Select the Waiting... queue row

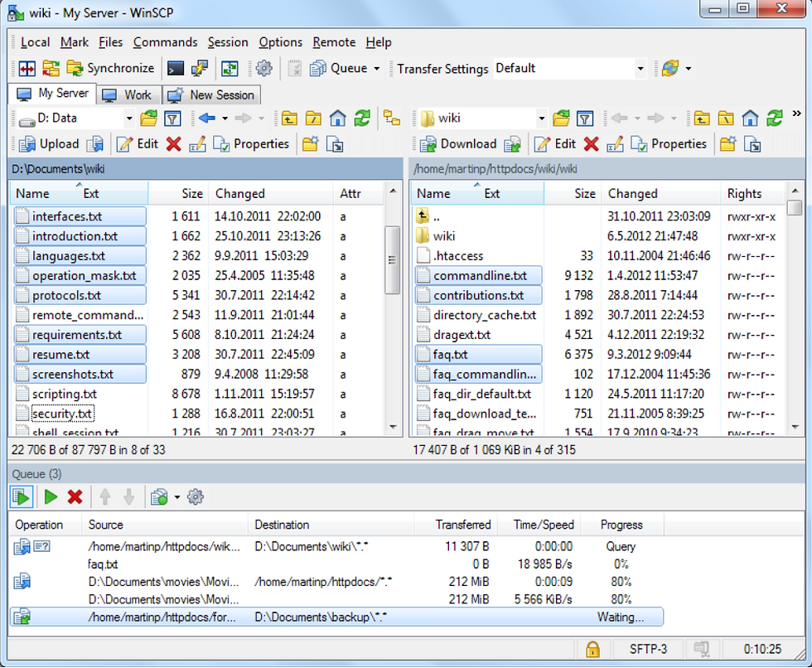point(336,617)
